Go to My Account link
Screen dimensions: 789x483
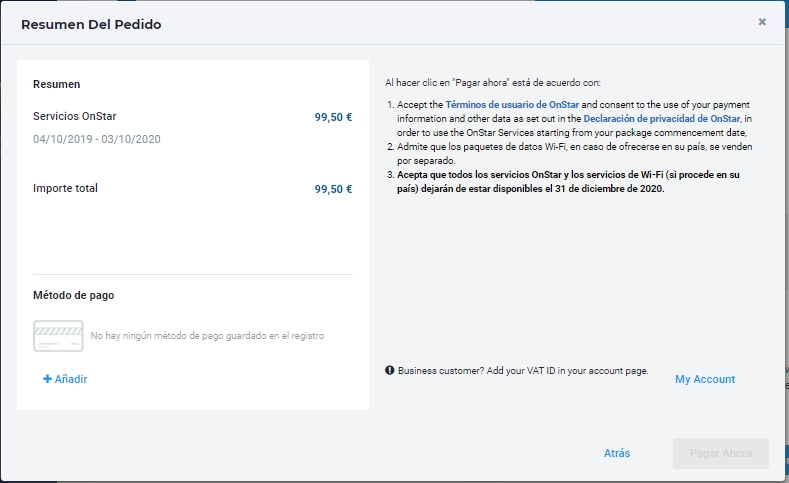click(705, 379)
